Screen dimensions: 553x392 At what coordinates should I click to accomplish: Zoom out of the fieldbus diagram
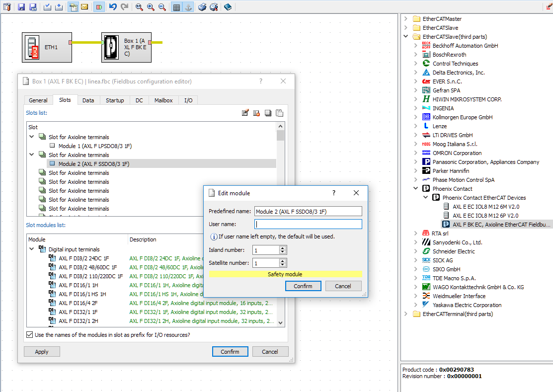pos(162,6)
